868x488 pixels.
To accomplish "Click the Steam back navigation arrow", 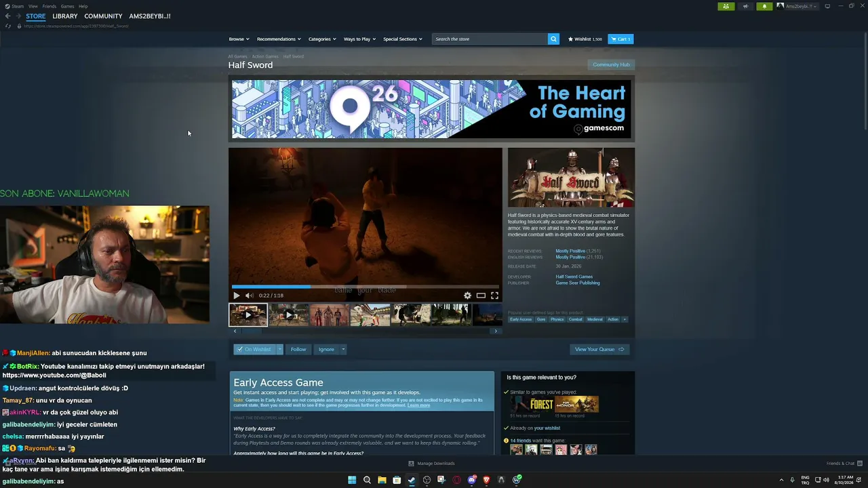I will coord(7,16).
